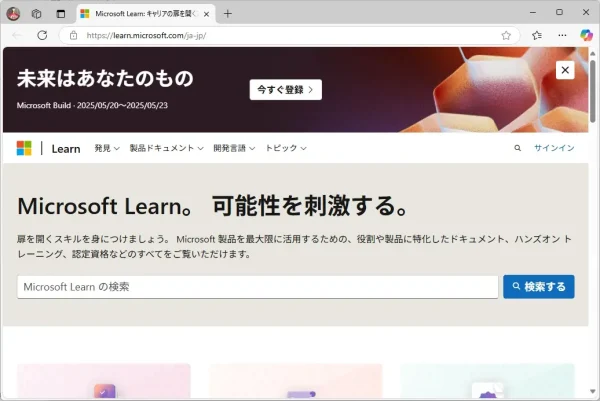Viewport: 600px width, 401px height.
Task: Open the tab actions menu icon
Action: (61, 14)
